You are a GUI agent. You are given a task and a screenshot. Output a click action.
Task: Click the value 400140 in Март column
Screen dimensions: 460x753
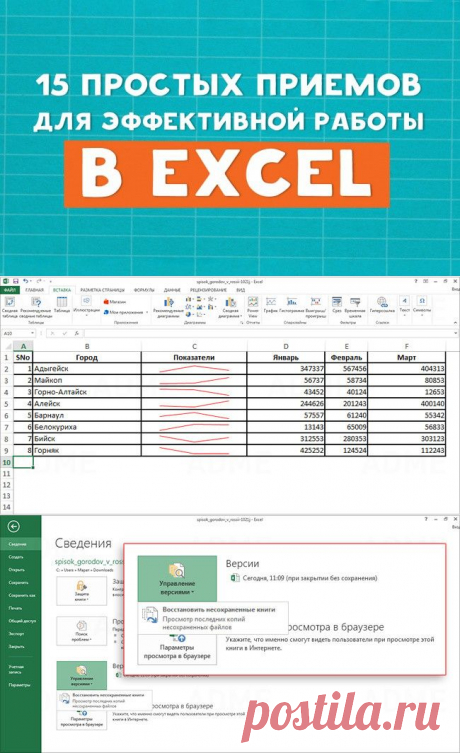[407, 404]
